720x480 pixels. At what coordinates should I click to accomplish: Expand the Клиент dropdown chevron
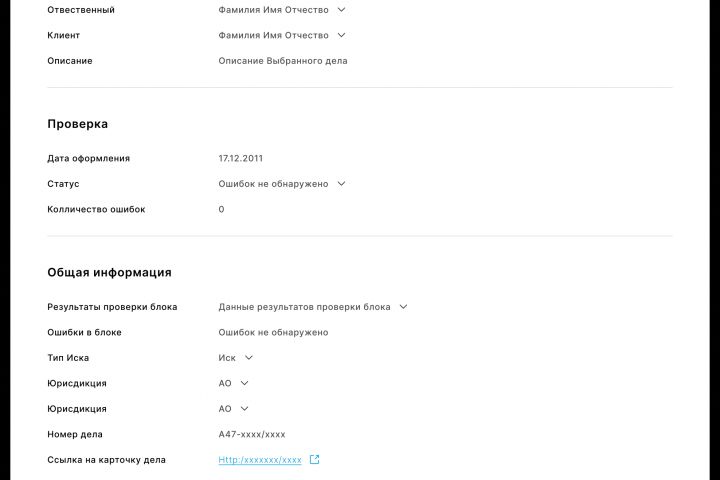[342, 35]
